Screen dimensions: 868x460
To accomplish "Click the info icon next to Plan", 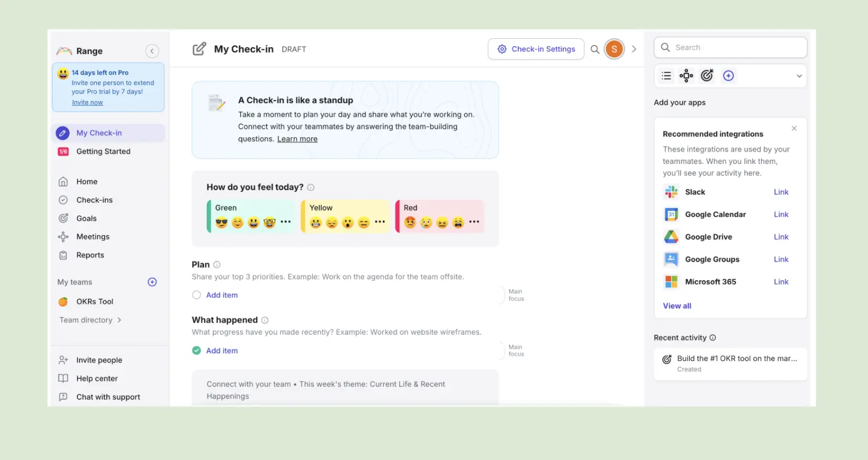I will (x=217, y=265).
